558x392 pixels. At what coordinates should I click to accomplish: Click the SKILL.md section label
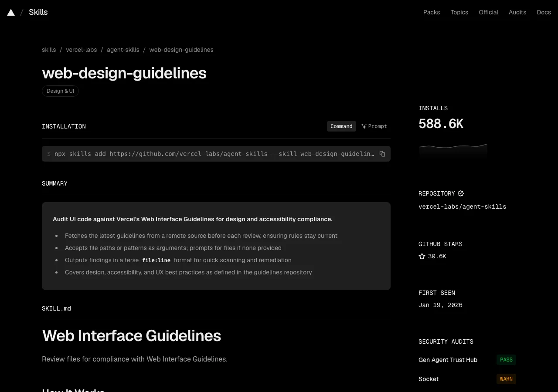(x=56, y=308)
